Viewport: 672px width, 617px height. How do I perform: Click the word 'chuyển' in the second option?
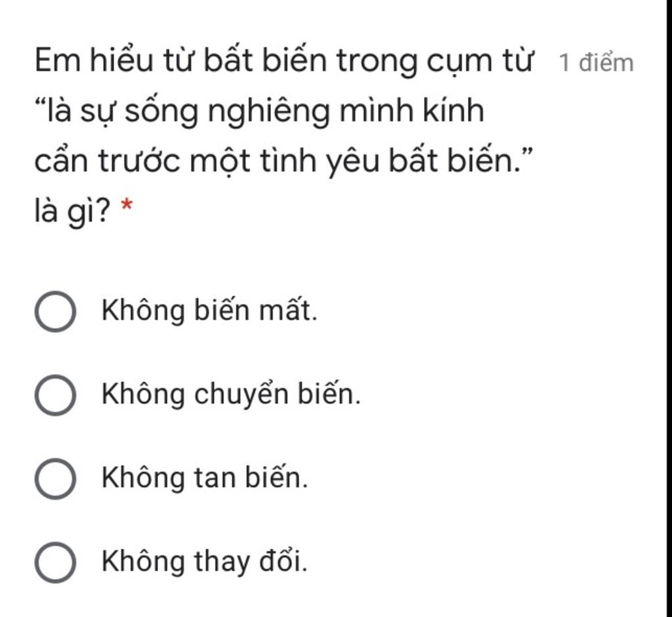coord(241,394)
